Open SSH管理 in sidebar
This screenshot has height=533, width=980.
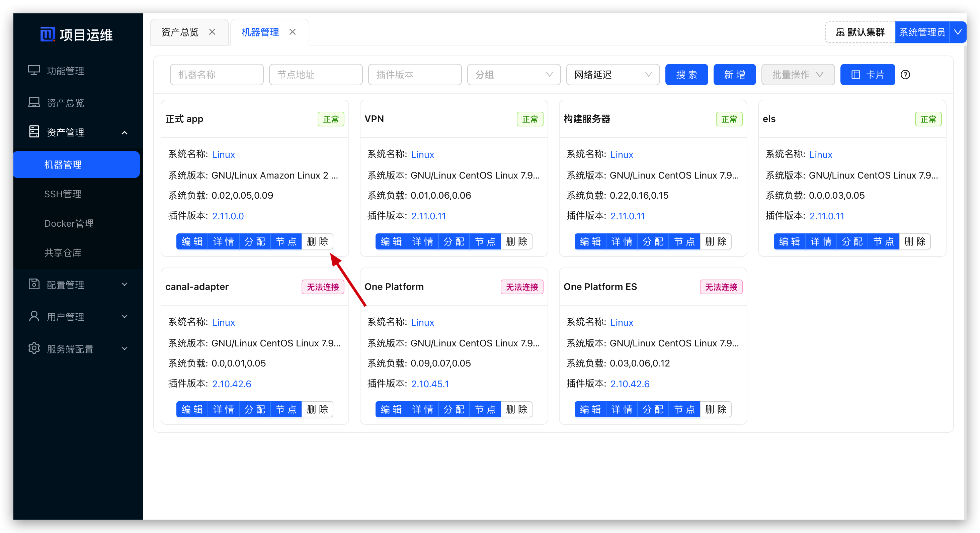(63, 194)
